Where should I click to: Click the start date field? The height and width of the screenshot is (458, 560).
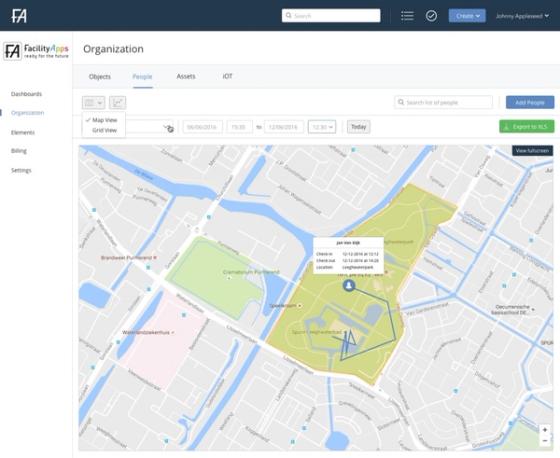click(202, 127)
